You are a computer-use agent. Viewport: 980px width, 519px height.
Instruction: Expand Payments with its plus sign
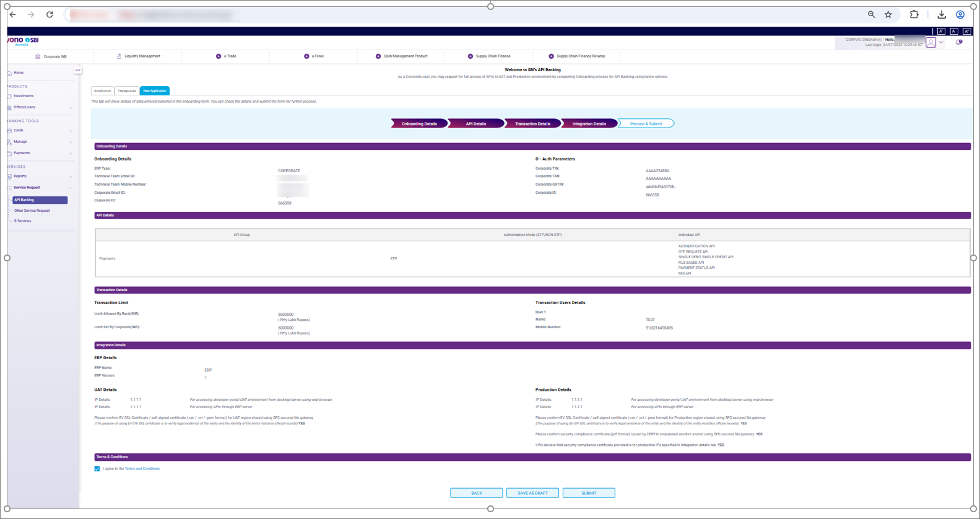tap(71, 153)
